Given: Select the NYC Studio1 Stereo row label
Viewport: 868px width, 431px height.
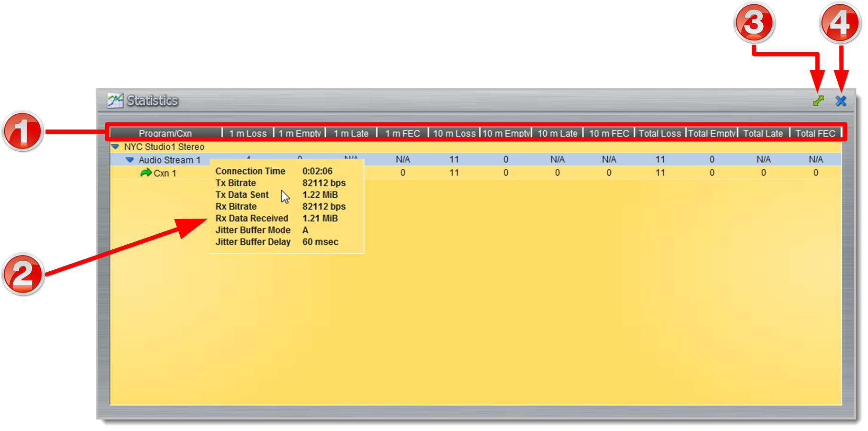Looking at the screenshot, I should coord(164,147).
